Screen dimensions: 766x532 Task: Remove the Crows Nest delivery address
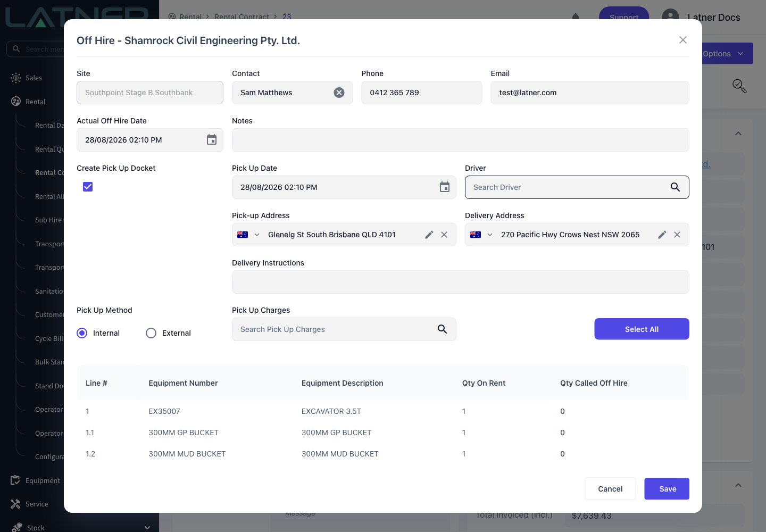[677, 235]
